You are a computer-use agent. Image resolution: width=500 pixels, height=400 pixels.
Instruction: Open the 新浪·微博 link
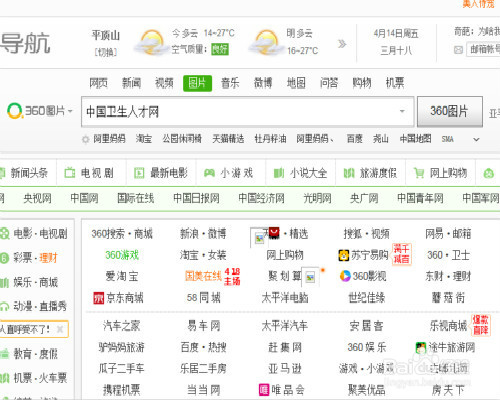click(203, 234)
